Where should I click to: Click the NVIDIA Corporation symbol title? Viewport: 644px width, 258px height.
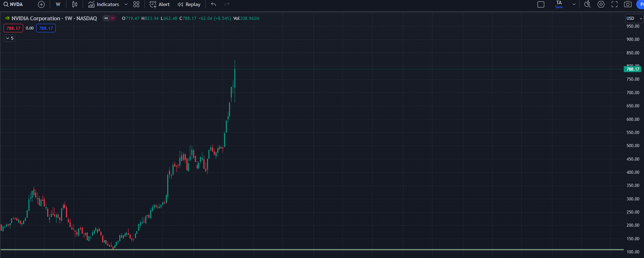pos(54,18)
